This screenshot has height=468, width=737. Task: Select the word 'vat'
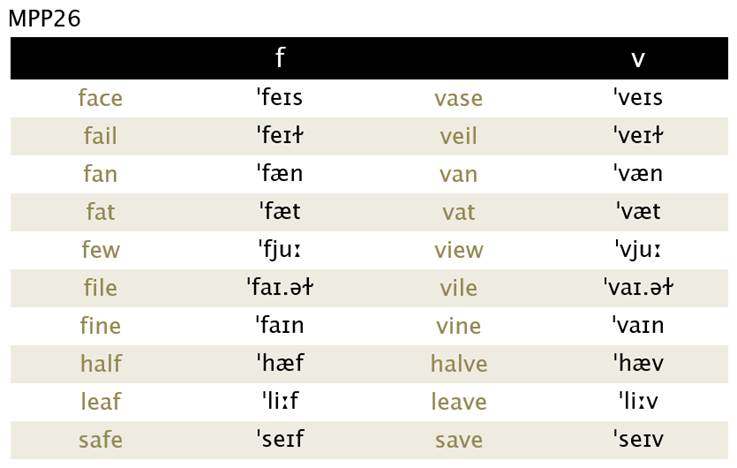coord(458,212)
